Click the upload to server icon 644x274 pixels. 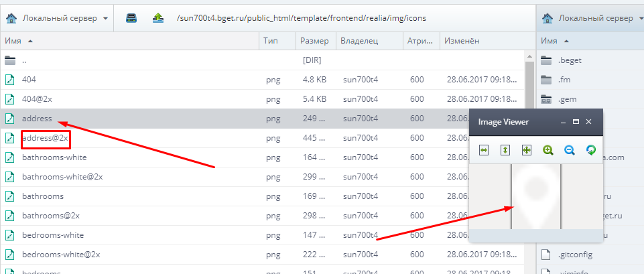point(157,18)
